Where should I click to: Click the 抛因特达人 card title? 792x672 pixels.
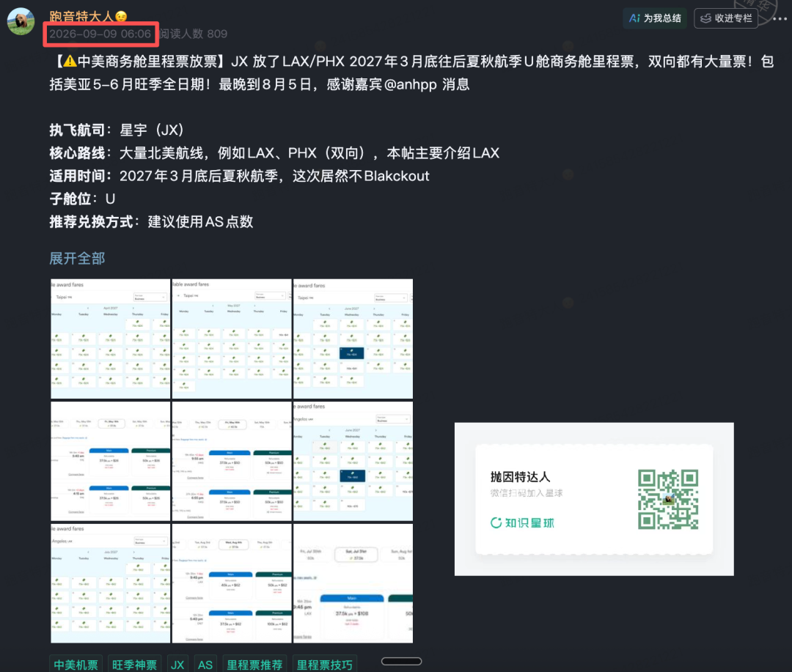tap(520, 476)
